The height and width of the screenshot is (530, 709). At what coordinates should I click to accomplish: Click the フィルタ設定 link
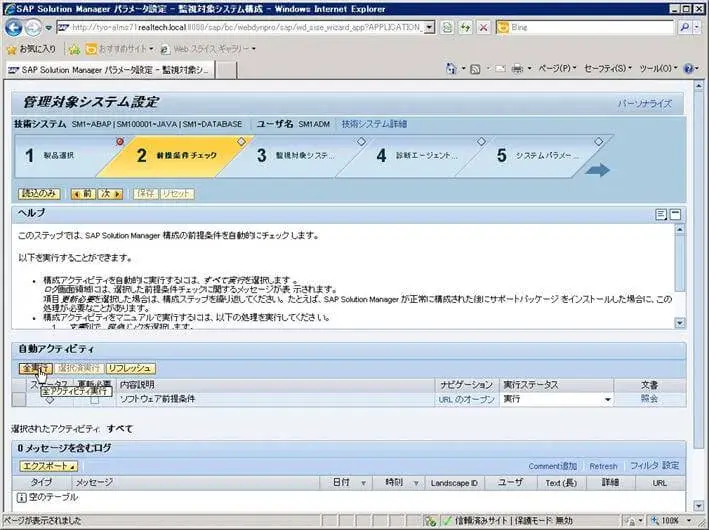[654, 465]
